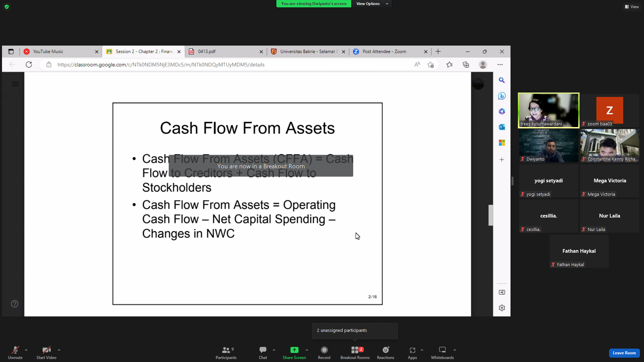Image resolution: width=644 pixels, height=362 pixels.
Task: Start recording with the Record button
Action: [324, 353]
